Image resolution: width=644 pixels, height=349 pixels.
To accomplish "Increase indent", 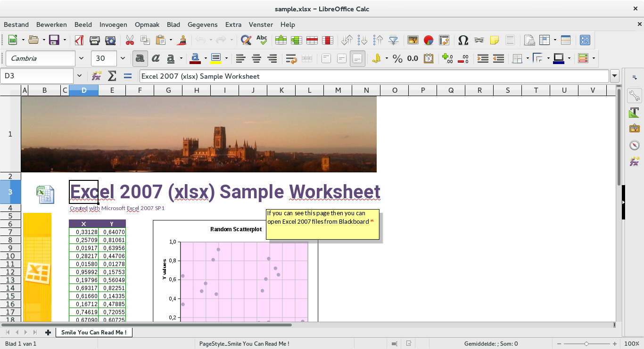I will click(x=483, y=58).
